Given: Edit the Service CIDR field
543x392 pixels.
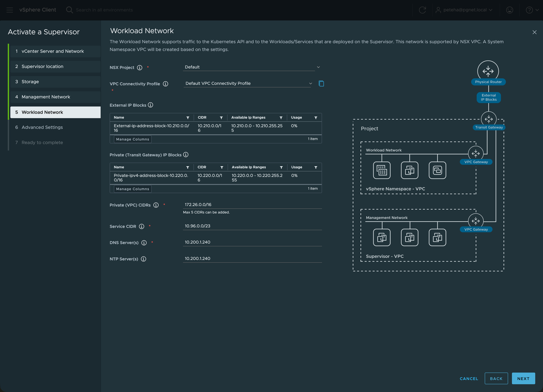Looking at the screenshot, I should pos(252,226).
